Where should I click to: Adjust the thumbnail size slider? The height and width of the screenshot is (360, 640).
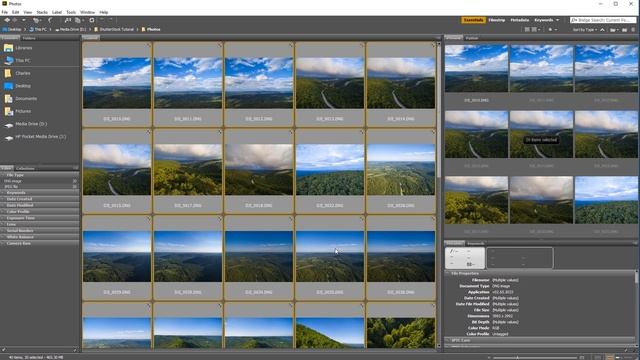[x=517, y=358]
